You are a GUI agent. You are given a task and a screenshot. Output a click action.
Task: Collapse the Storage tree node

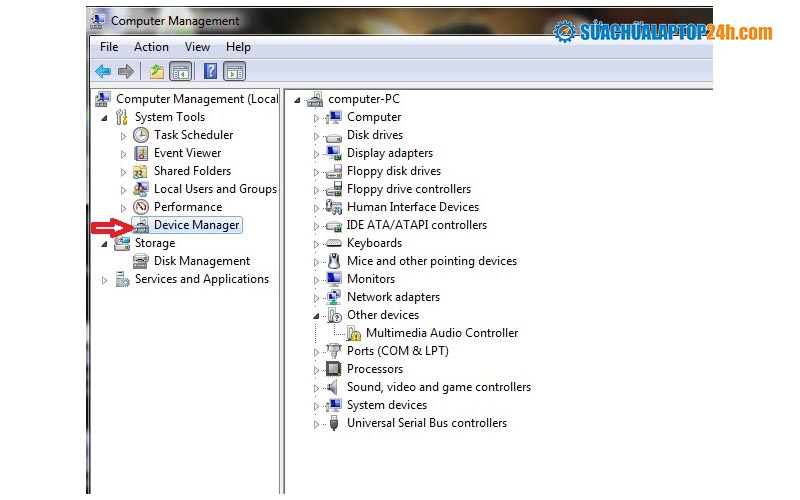pyautogui.click(x=105, y=244)
